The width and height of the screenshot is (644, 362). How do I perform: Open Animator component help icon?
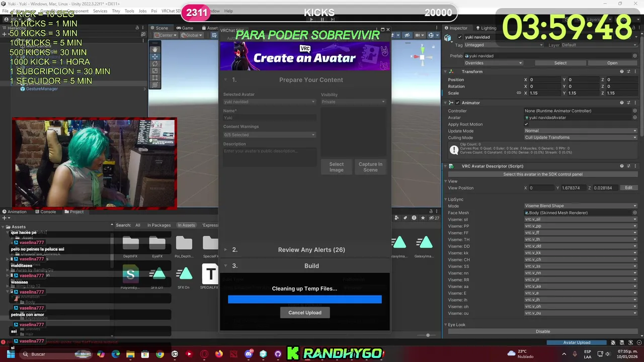[622, 103]
